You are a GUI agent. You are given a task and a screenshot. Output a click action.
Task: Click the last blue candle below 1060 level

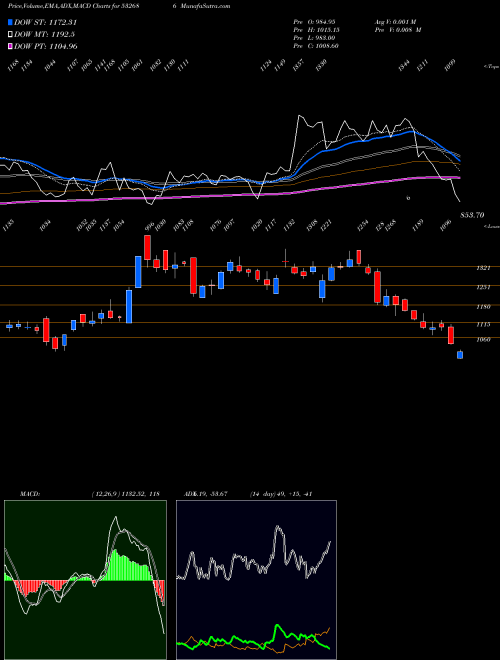[x=460, y=355]
